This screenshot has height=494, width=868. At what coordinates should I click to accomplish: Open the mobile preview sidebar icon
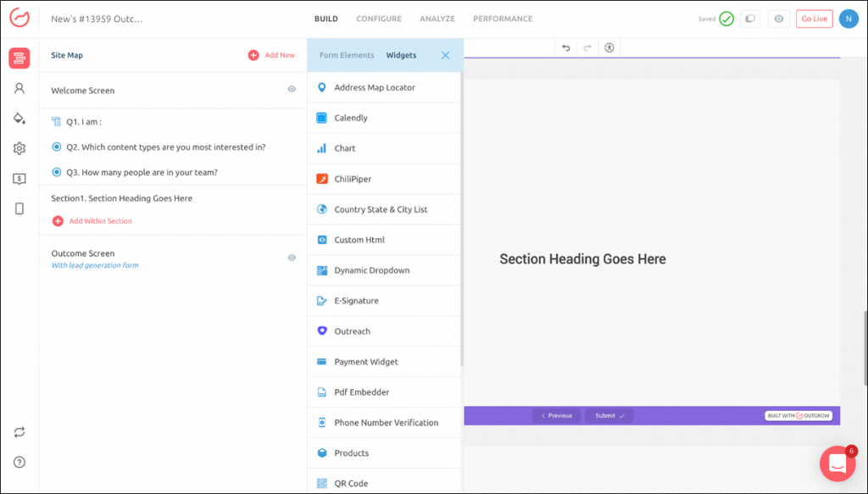[x=19, y=208]
